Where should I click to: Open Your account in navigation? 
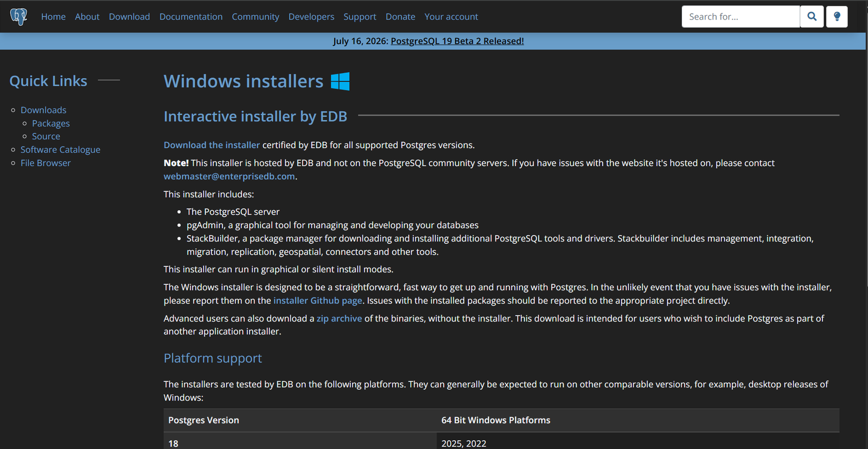pyautogui.click(x=451, y=17)
